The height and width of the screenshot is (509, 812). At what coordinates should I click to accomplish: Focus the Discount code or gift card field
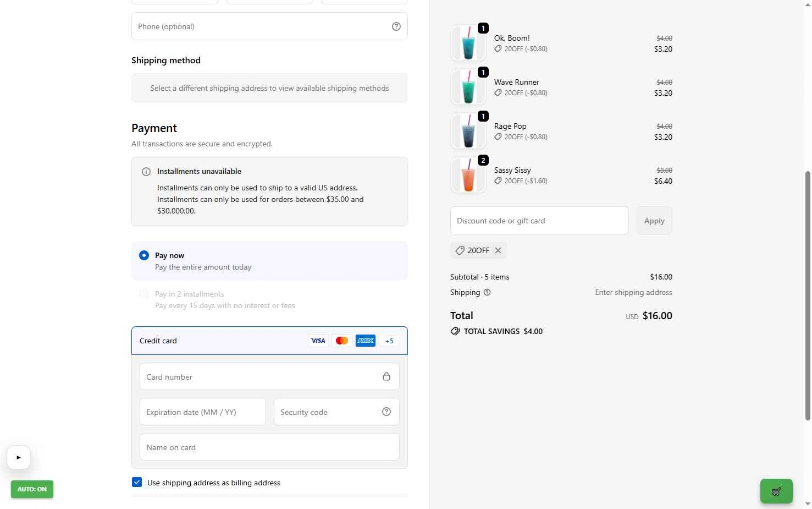tap(539, 221)
